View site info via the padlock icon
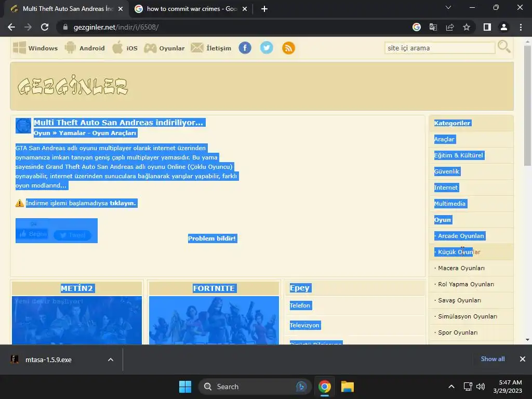 click(x=65, y=27)
